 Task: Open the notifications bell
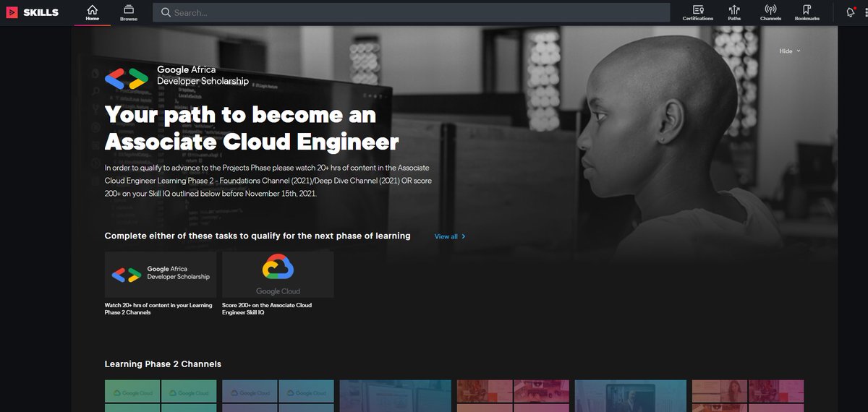[x=851, y=12]
